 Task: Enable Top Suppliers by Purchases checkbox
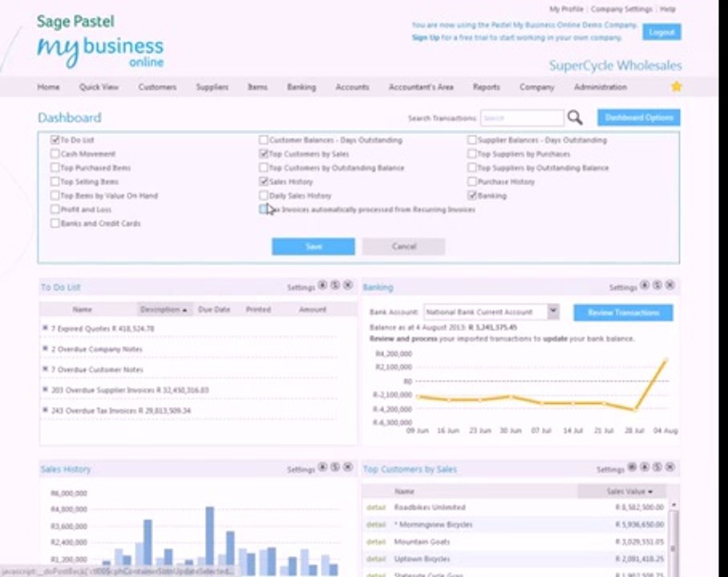(471, 154)
